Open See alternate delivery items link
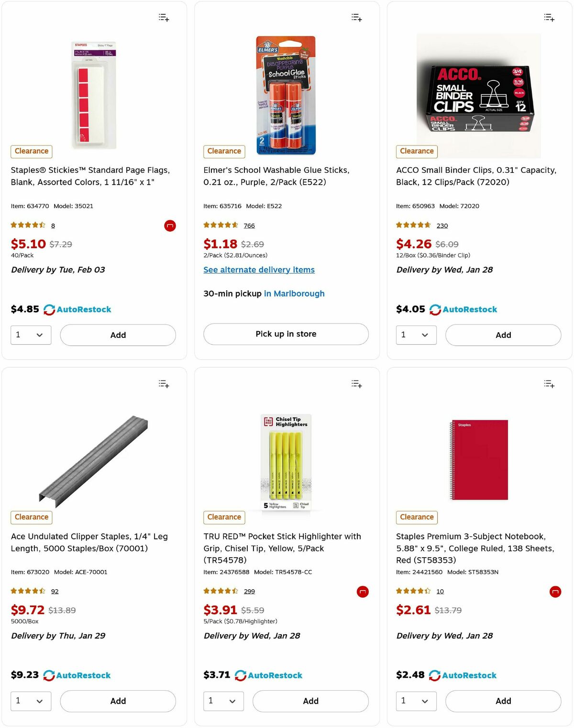The height and width of the screenshot is (728, 574). click(259, 269)
